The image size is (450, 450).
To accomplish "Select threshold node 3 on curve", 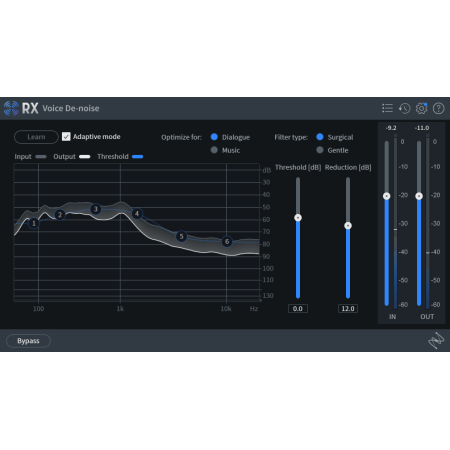I will click(96, 209).
